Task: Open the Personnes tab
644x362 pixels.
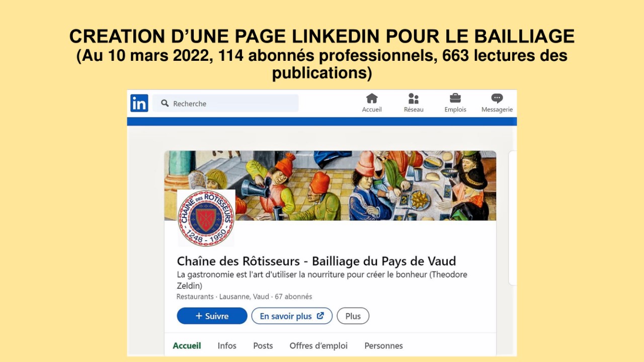Action: click(383, 346)
